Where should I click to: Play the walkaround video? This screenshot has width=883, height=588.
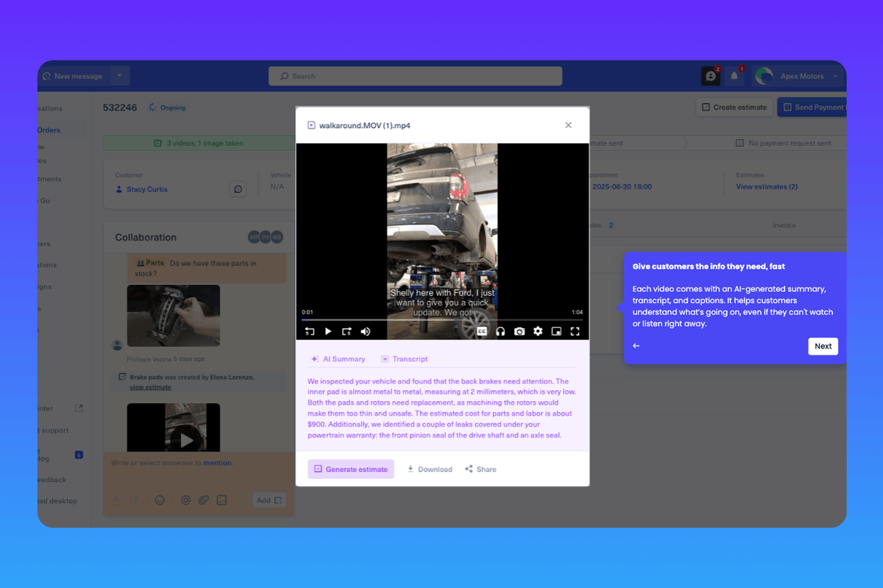point(328,331)
